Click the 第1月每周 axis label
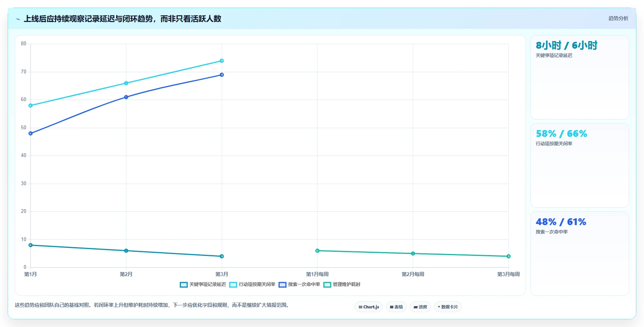 point(317,274)
